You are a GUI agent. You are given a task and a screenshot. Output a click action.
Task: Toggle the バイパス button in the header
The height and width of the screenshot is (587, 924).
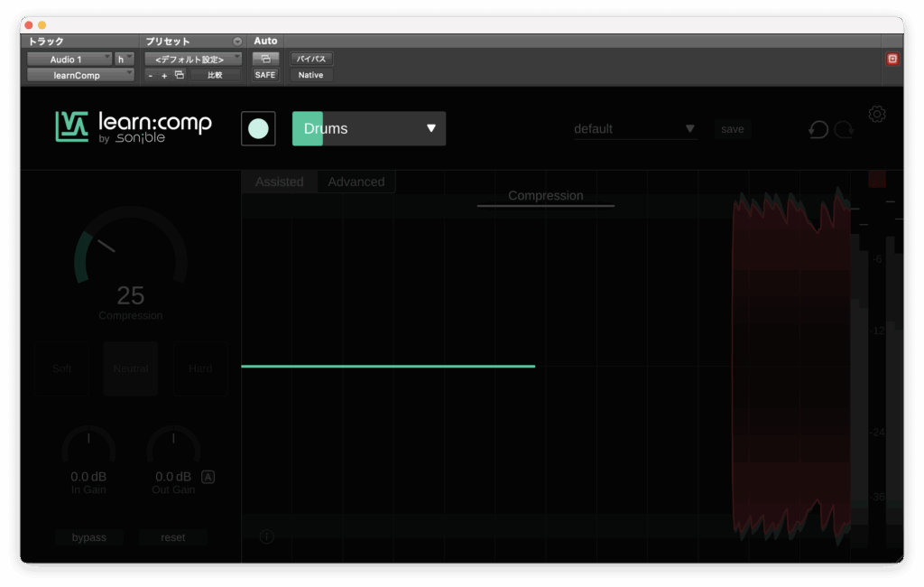311,59
